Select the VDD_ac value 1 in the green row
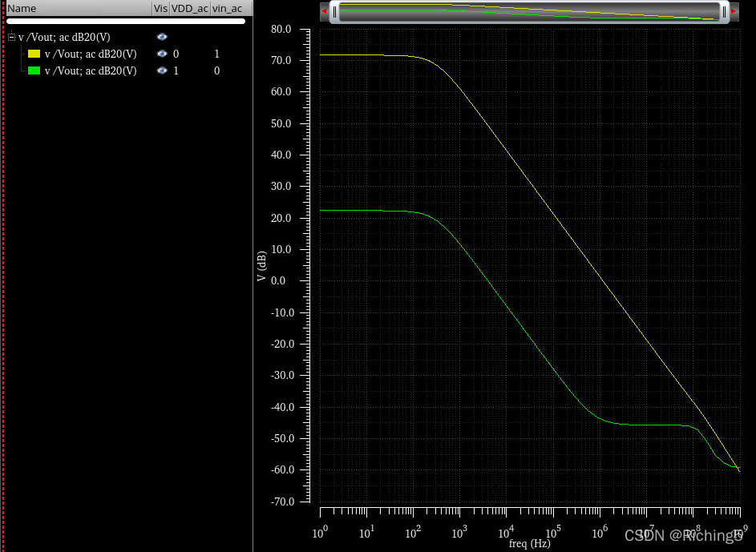The image size is (756, 552). pyautogui.click(x=176, y=71)
